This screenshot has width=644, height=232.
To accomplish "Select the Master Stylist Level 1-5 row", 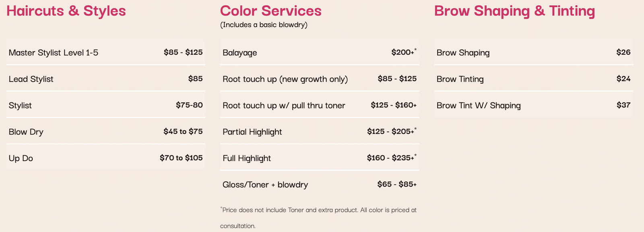I will 105,52.
